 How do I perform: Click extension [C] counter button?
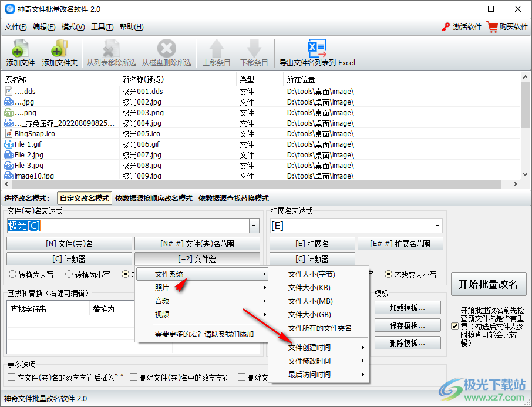(312, 259)
